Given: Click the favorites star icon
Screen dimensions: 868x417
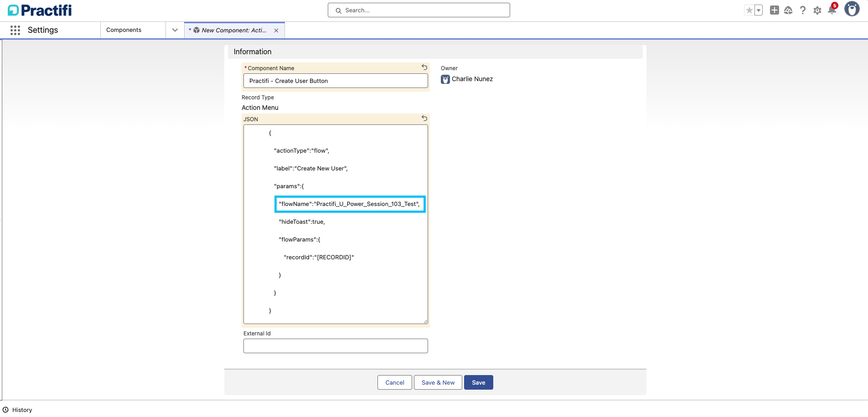Looking at the screenshot, I should (749, 10).
